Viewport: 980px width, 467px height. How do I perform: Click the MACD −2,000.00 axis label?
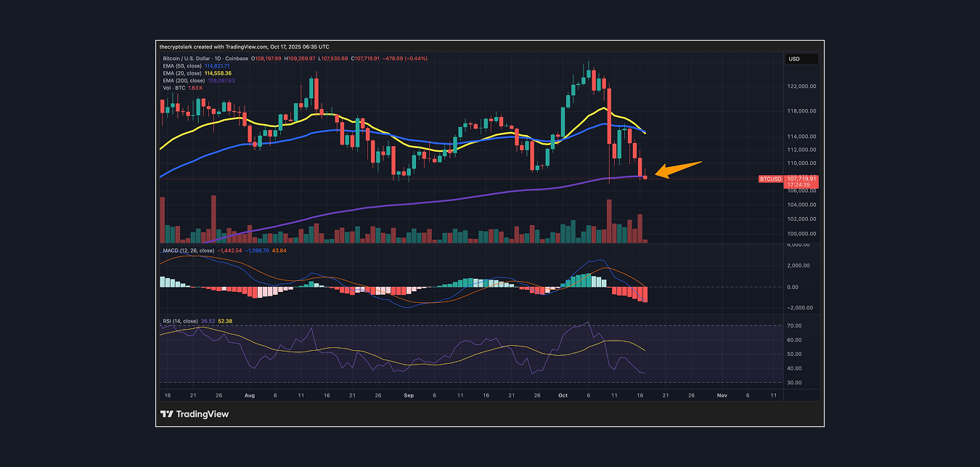tap(801, 307)
